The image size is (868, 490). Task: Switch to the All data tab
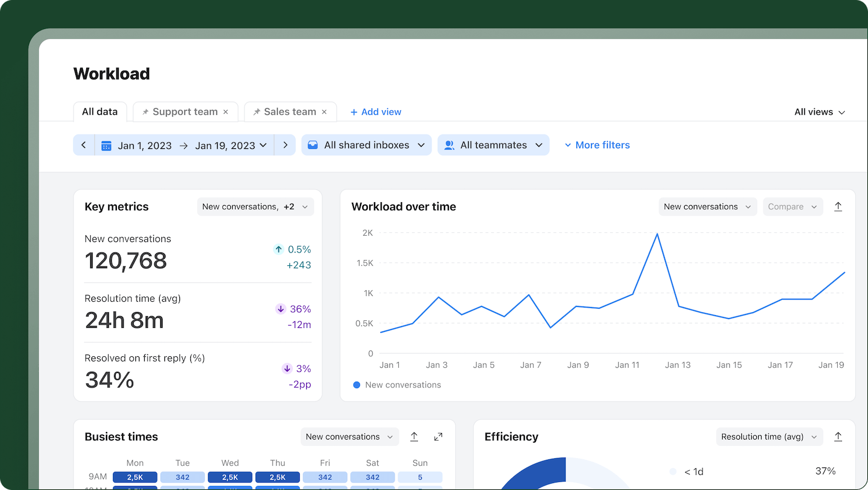click(x=100, y=112)
